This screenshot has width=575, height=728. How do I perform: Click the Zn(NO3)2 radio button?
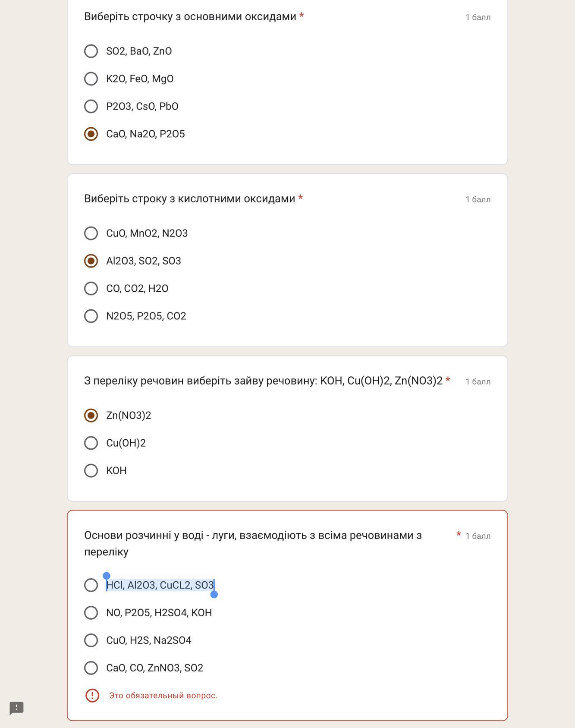91,416
